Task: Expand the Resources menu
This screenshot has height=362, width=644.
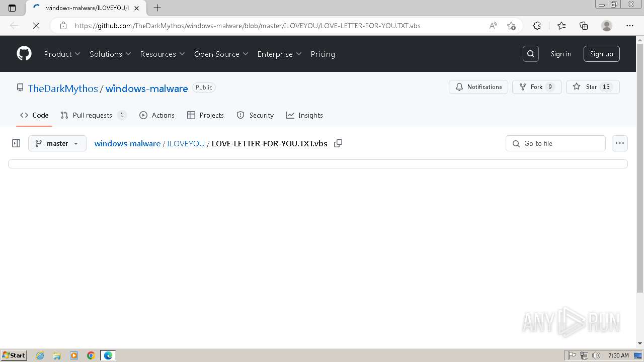Action: coord(163,54)
